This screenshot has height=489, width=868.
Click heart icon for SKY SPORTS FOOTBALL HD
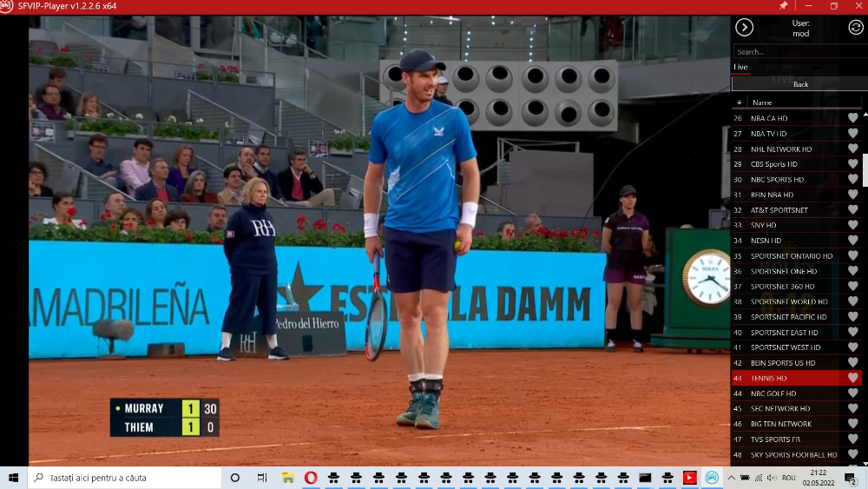(x=852, y=454)
